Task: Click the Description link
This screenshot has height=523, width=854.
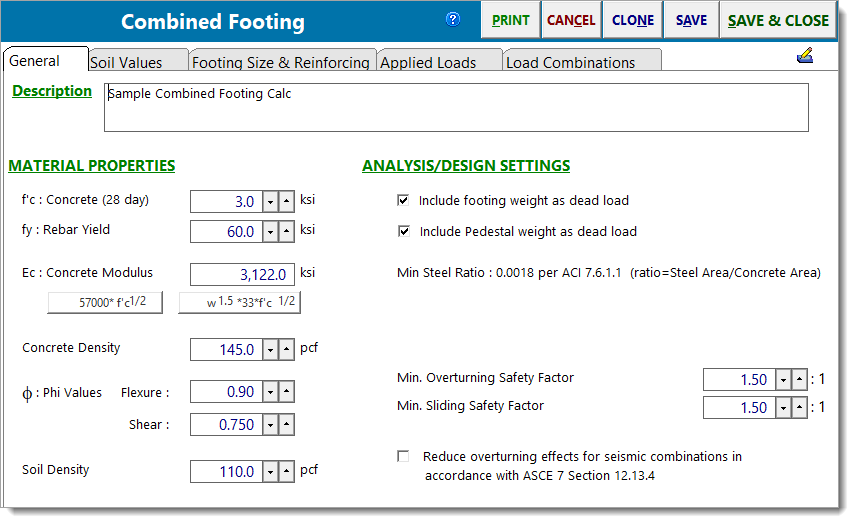Action: coord(52,91)
